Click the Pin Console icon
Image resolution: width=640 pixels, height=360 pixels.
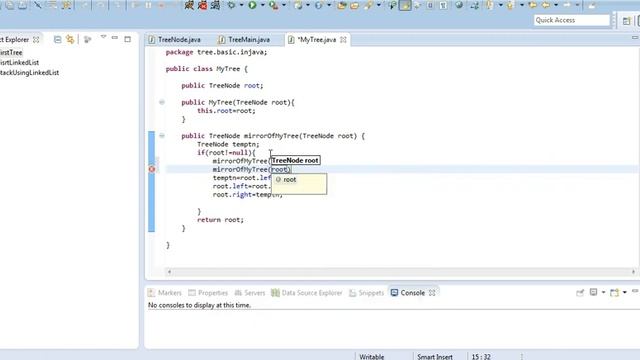580,292
